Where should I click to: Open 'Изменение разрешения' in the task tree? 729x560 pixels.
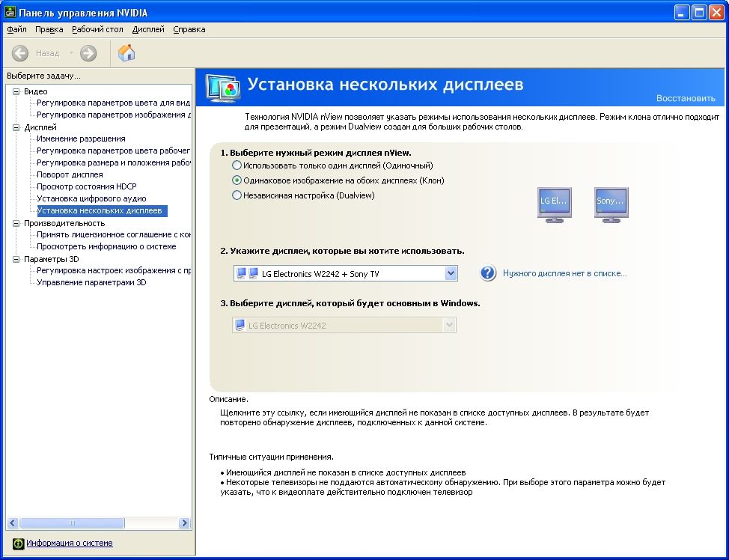pyautogui.click(x=81, y=139)
